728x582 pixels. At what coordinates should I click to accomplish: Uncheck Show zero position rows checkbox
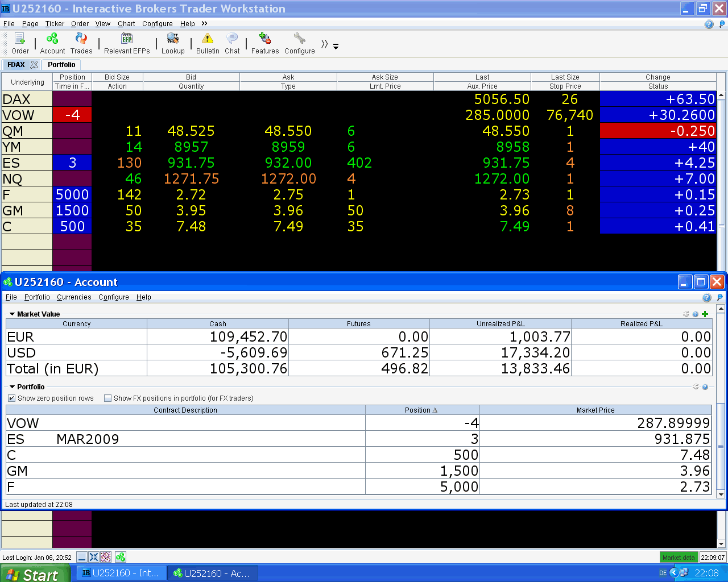[11, 398]
